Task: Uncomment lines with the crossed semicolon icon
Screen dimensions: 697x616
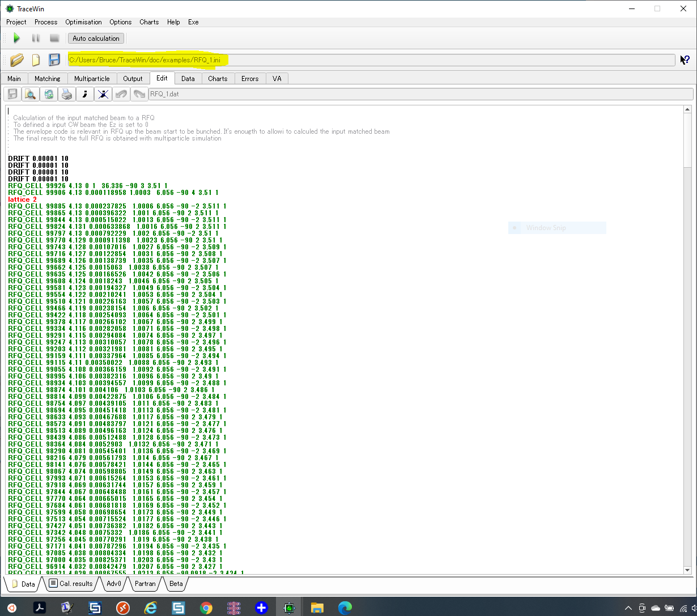Action: (103, 94)
